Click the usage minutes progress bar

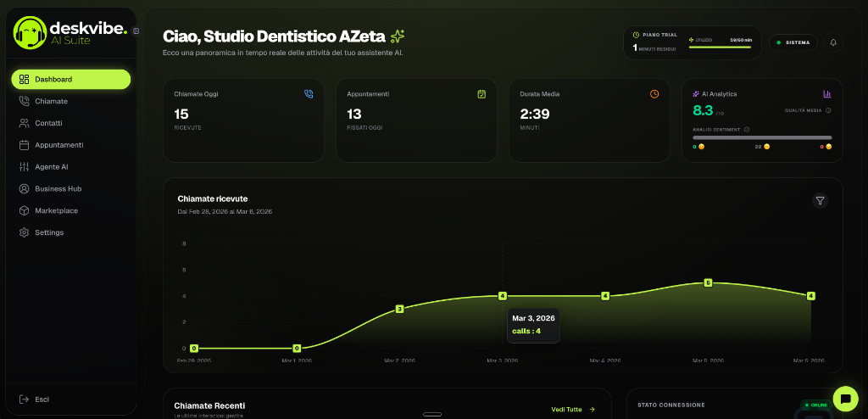click(721, 47)
